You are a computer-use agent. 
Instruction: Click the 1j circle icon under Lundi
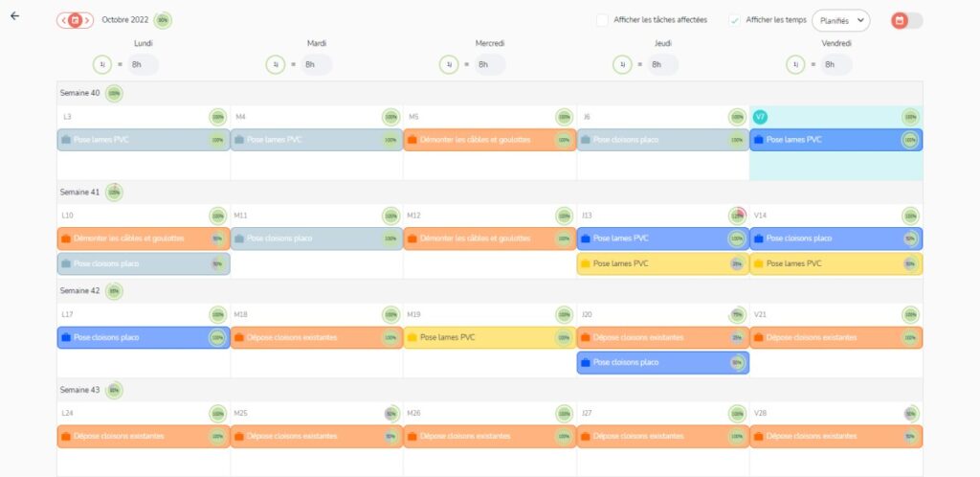pyautogui.click(x=102, y=64)
